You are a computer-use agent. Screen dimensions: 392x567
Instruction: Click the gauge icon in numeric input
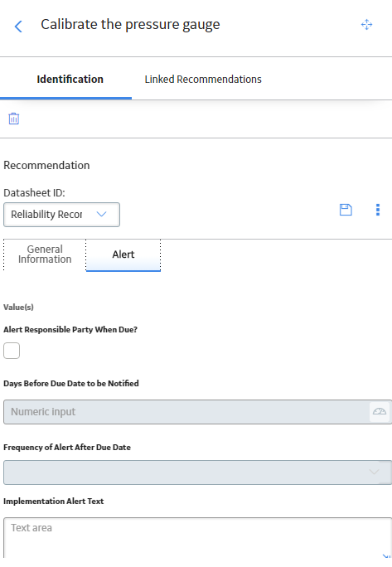click(380, 411)
